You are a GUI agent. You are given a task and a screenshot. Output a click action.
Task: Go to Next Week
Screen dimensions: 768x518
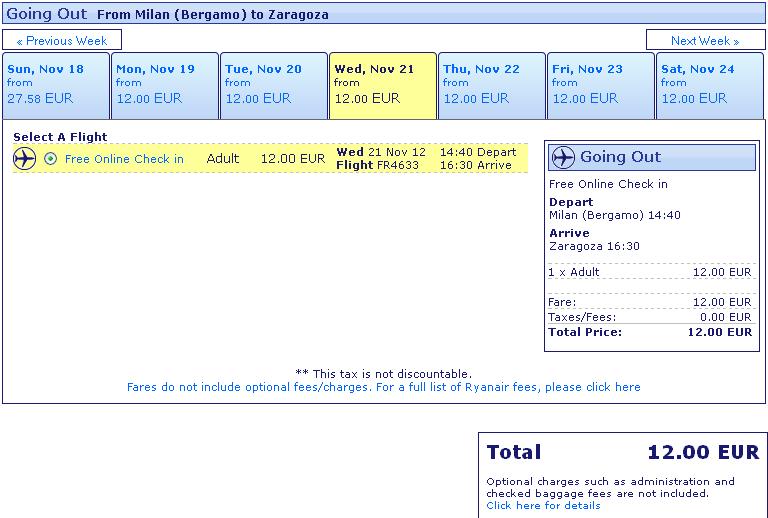coord(705,40)
